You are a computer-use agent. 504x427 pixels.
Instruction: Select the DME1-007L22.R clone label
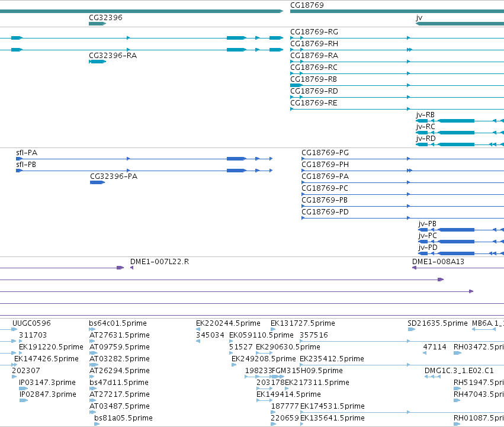pos(159,262)
